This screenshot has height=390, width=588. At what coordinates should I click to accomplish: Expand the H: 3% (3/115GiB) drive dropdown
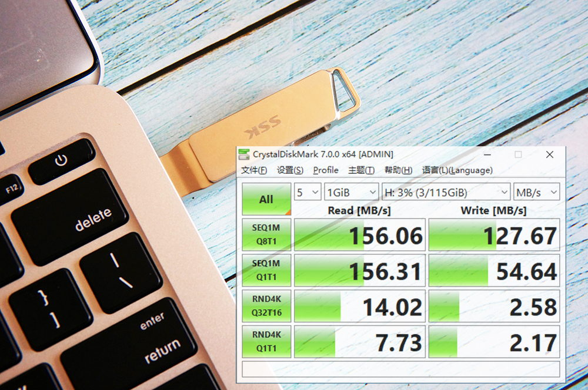(x=446, y=192)
